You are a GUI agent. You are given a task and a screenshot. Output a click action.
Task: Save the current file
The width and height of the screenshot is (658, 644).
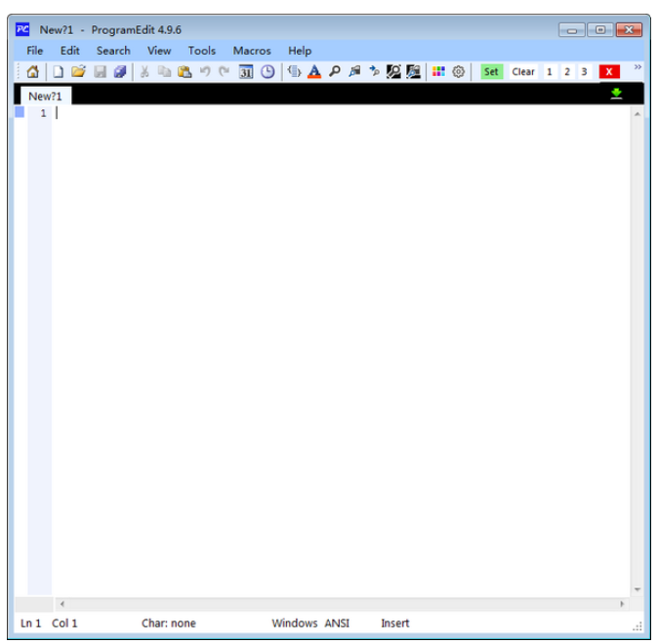100,72
